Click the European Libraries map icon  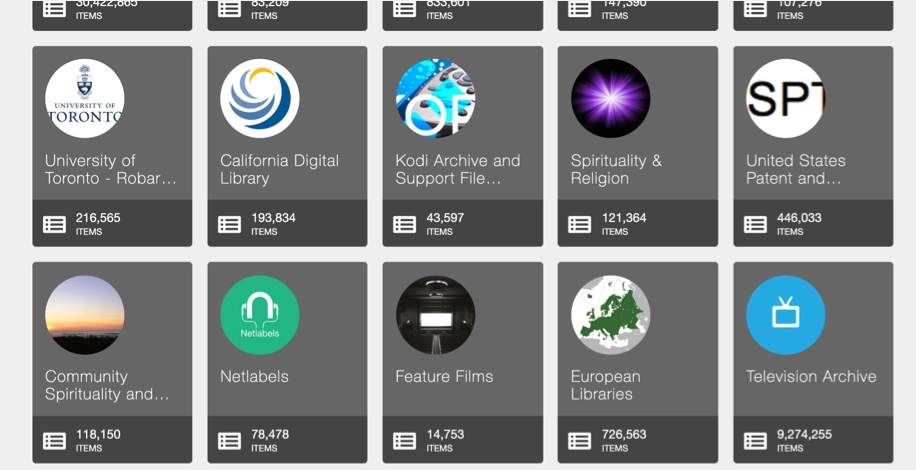(x=610, y=315)
